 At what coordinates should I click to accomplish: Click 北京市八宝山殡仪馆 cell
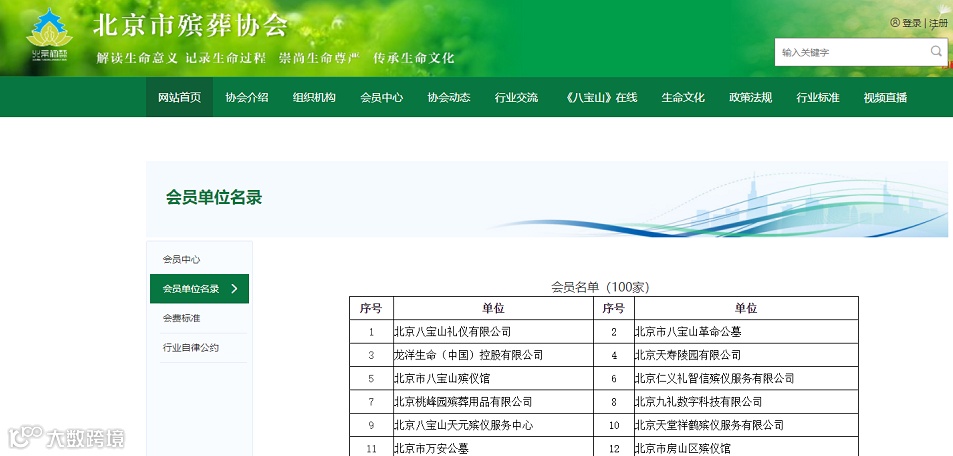[x=494, y=378]
